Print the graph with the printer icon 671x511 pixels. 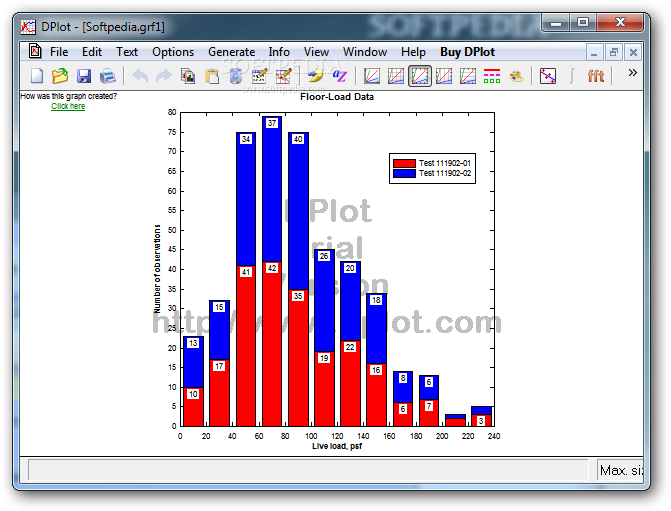click(x=108, y=76)
